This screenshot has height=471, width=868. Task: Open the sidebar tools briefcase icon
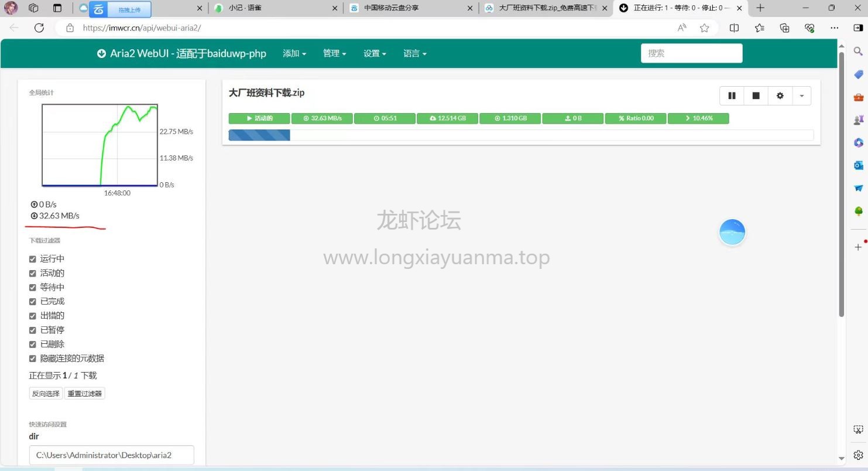859,97
